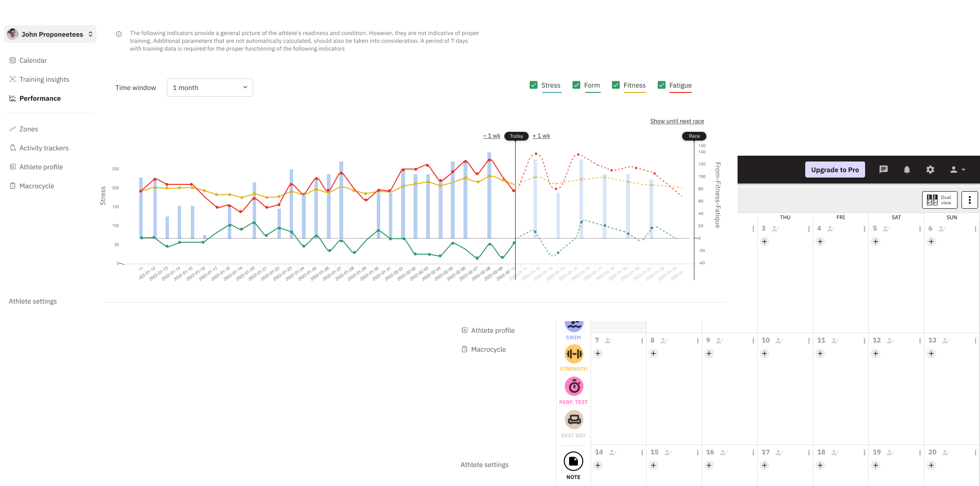Open the Zones section in the sidebar
The width and height of the screenshot is (980, 486).
pos(28,128)
